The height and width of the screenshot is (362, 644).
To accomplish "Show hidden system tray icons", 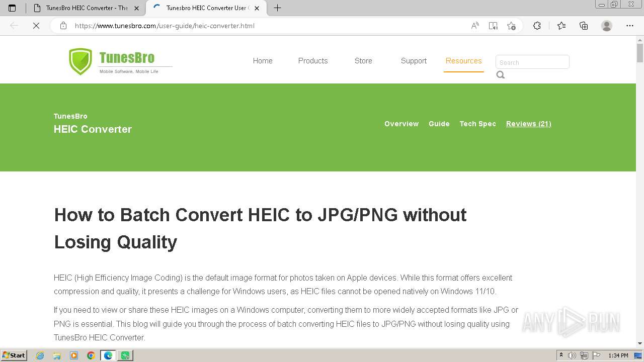I will (x=561, y=355).
